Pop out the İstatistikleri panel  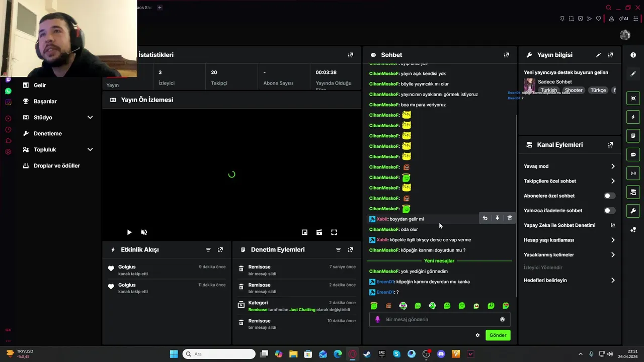tap(351, 55)
